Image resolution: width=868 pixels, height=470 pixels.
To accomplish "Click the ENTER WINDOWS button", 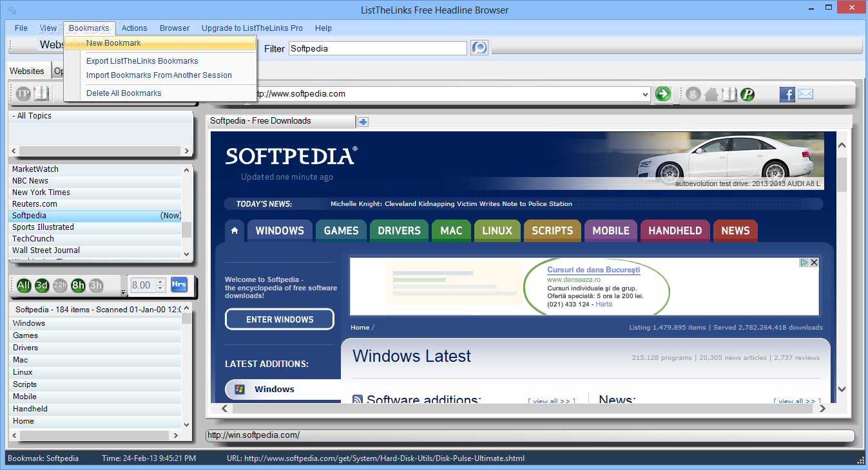I will [280, 319].
